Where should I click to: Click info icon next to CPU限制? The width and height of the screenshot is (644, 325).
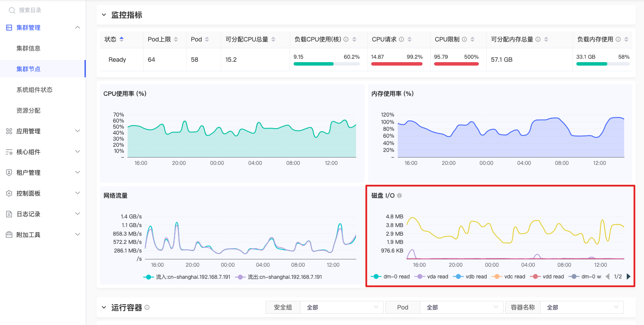464,39
